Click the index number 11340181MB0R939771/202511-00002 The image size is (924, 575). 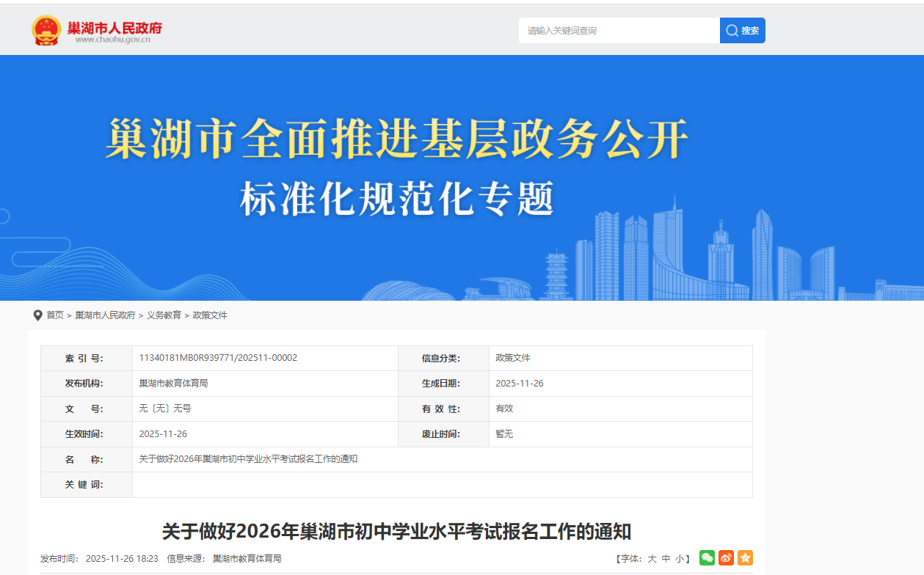point(218,358)
